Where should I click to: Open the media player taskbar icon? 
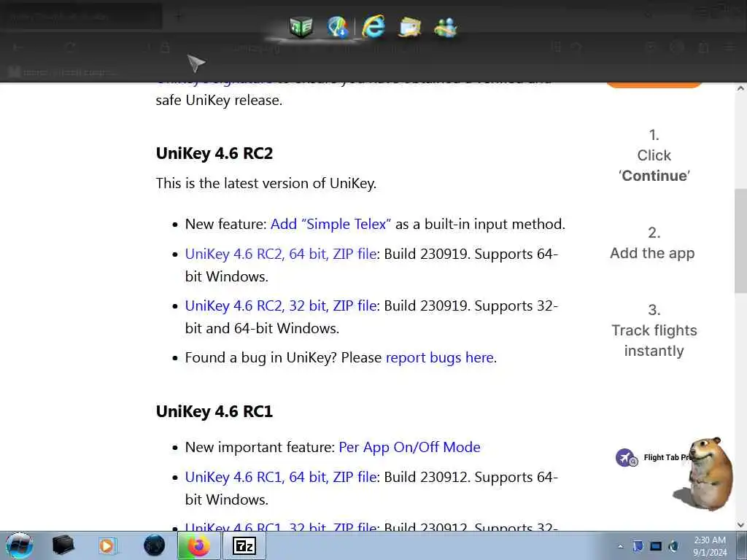pos(107,545)
